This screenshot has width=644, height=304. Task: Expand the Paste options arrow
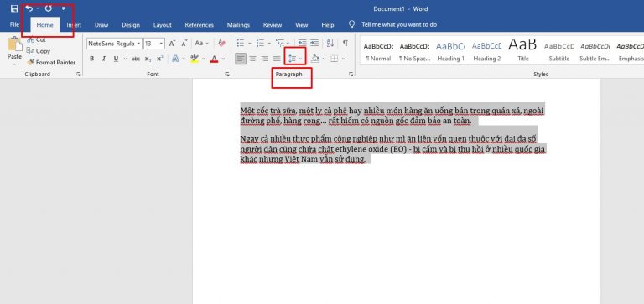[x=15, y=64]
